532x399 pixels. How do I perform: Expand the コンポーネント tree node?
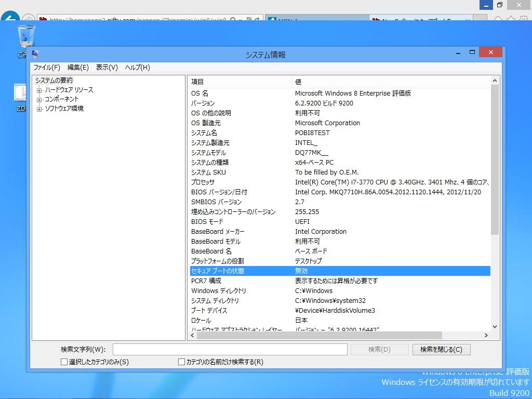tap(39, 100)
